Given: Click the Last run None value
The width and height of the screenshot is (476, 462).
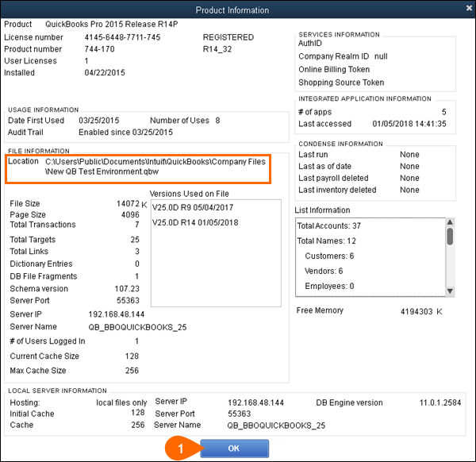Looking at the screenshot, I should point(409,155).
